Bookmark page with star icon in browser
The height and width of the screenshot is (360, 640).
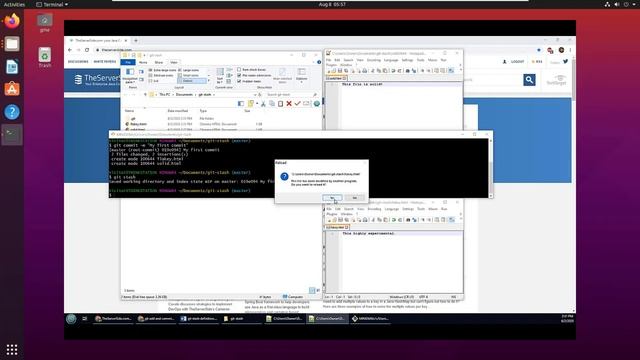coord(539,50)
